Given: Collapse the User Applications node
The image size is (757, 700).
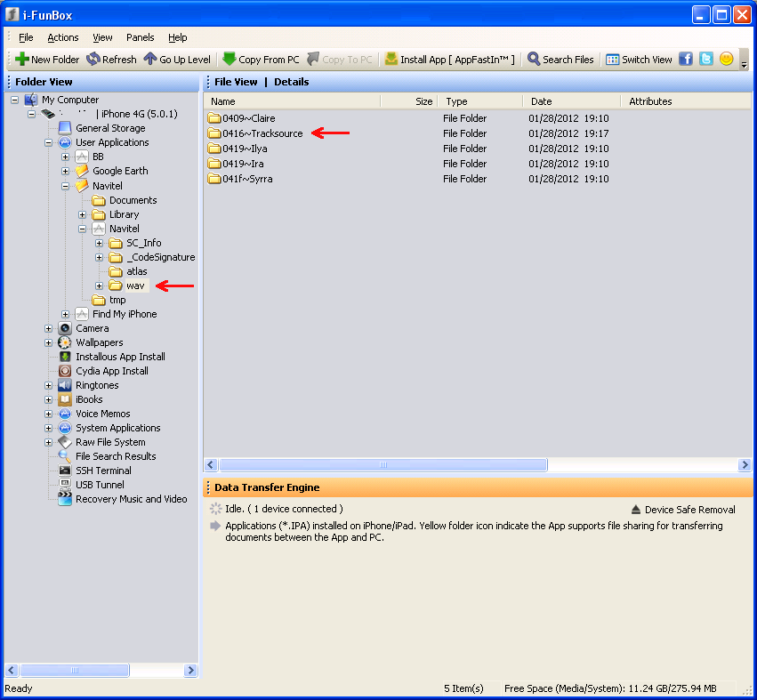Looking at the screenshot, I should tap(48, 142).
